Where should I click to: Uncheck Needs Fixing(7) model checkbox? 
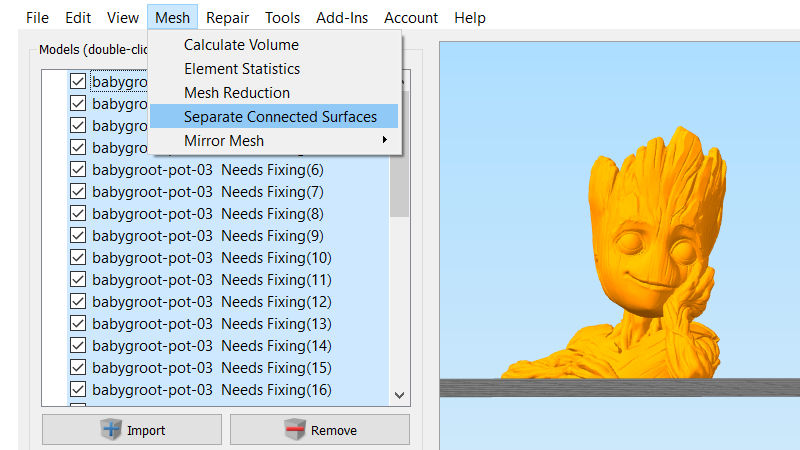[x=78, y=191]
